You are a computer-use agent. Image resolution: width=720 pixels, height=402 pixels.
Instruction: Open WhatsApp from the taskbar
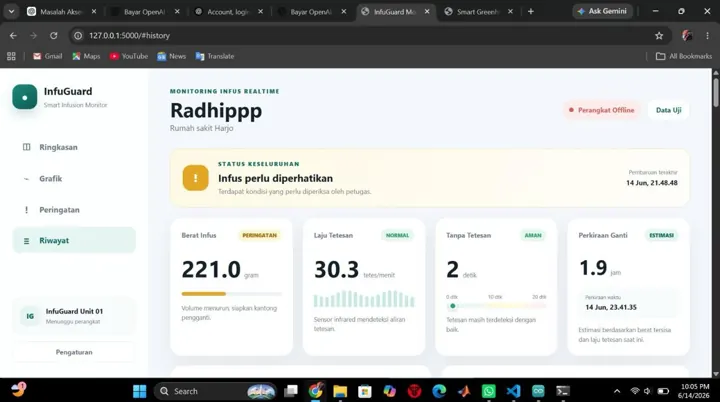tap(489, 391)
